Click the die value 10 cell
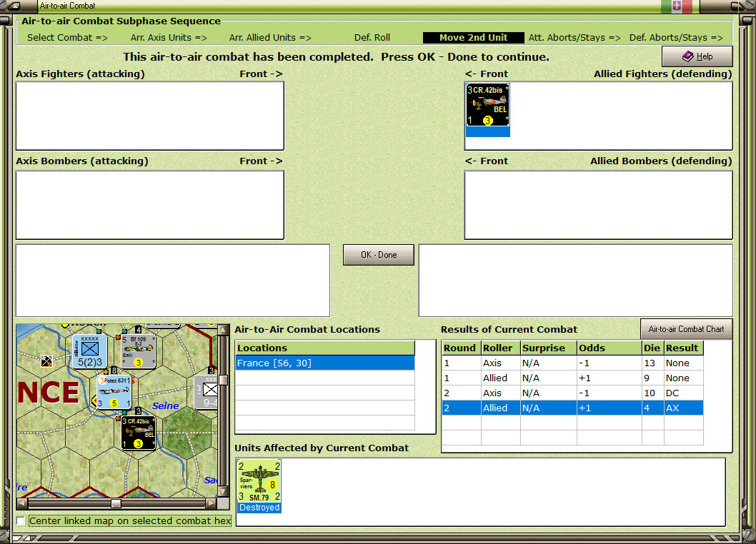 653,393
